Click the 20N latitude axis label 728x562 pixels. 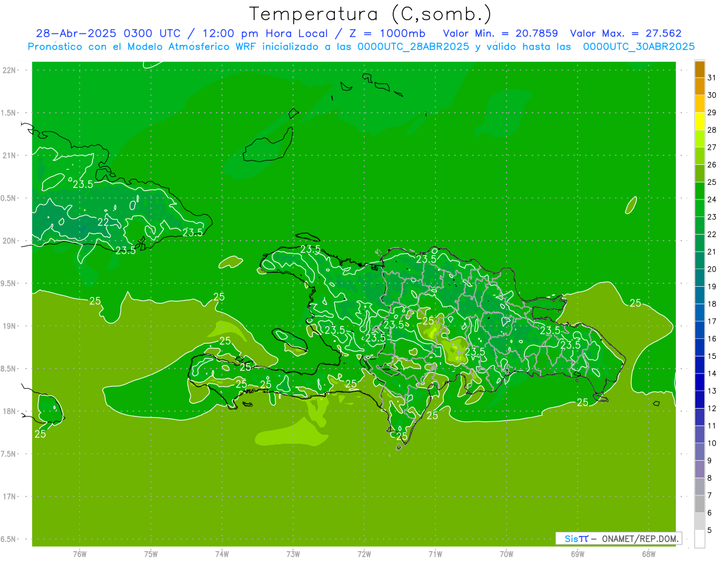(x=10, y=241)
